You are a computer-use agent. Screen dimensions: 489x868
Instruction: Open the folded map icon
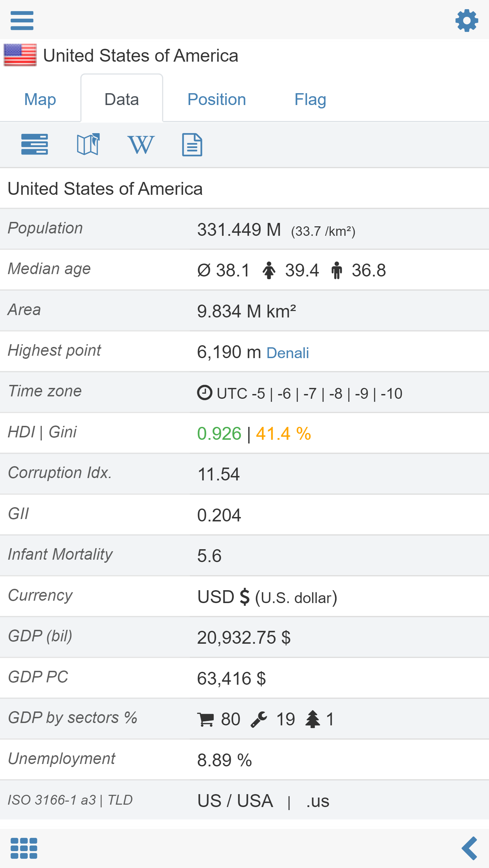(88, 144)
